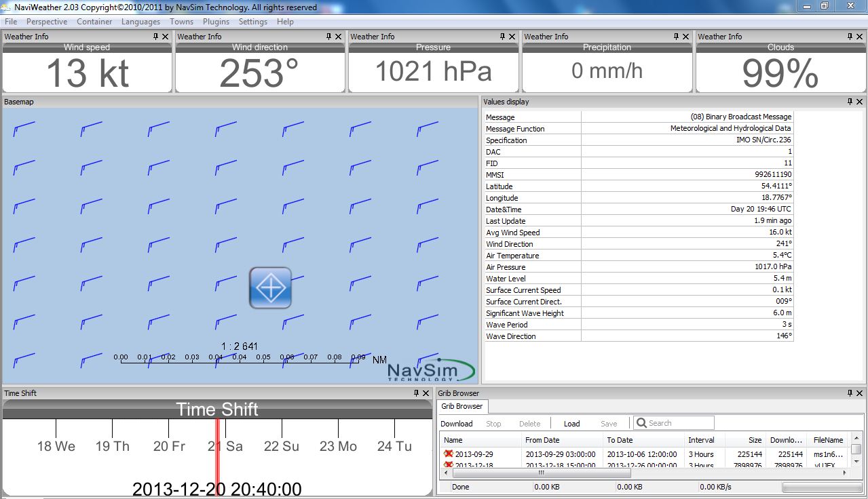Screen dimensions: 868x499
Task: Click the NaviWeather app icon in the title bar
Action: pyautogui.click(x=7, y=7)
